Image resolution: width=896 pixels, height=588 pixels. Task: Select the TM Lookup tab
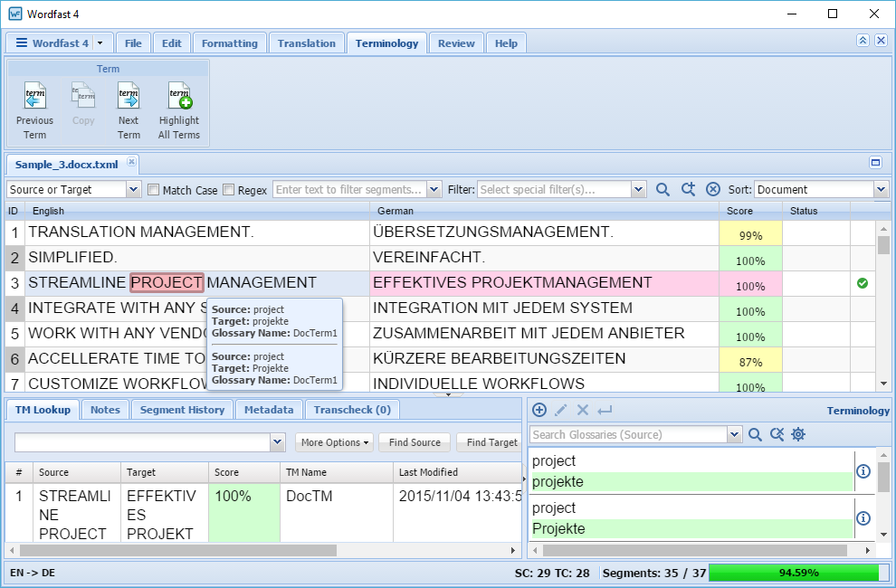pos(43,410)
